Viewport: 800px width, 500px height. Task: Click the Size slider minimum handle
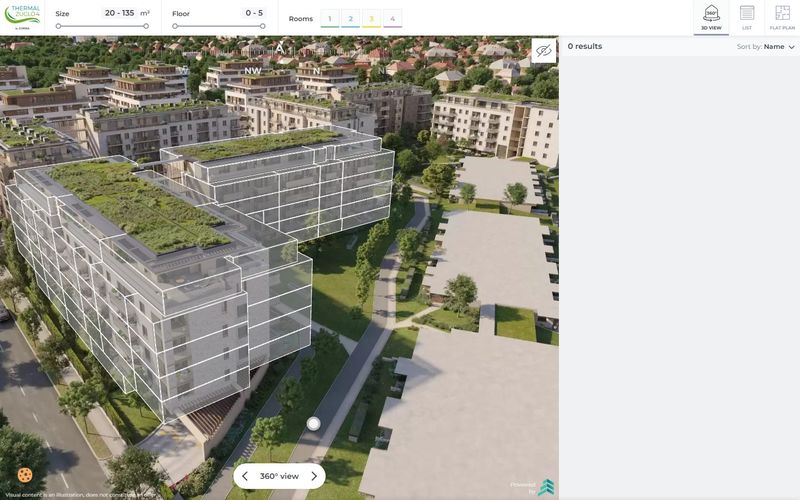coord(58,26)
